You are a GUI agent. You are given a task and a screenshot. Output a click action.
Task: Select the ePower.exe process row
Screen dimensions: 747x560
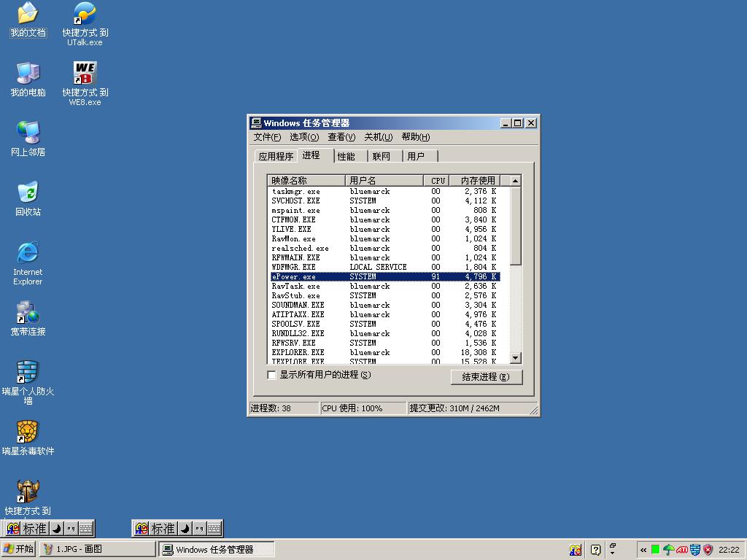click(x=385, y=276)
